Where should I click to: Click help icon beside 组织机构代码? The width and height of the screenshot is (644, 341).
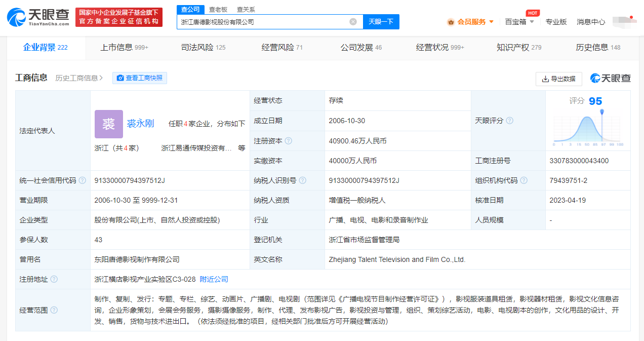coord(524,180)
